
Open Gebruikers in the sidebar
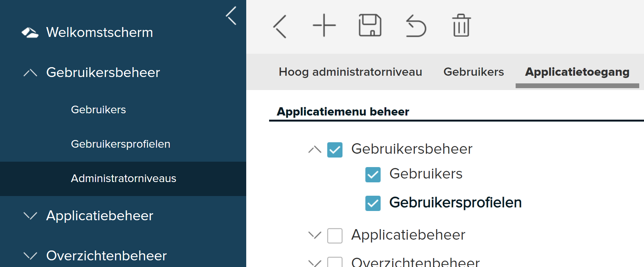(98, 109)
